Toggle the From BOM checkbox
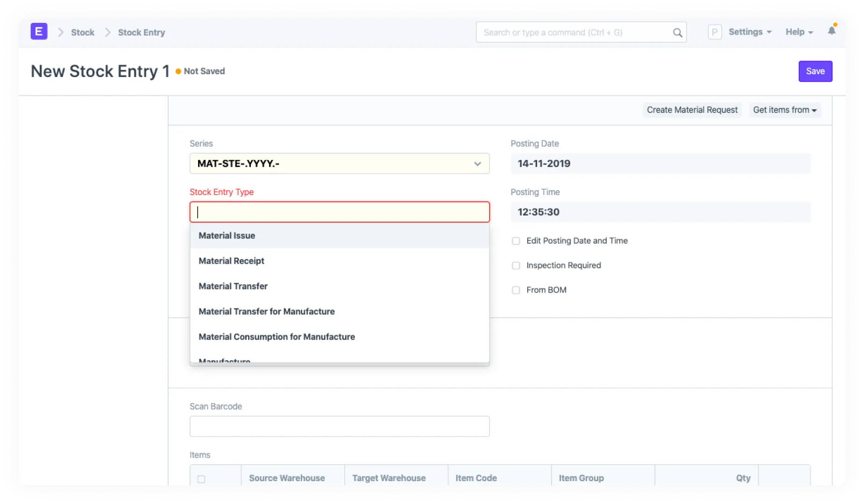 [x=516, y=290]
